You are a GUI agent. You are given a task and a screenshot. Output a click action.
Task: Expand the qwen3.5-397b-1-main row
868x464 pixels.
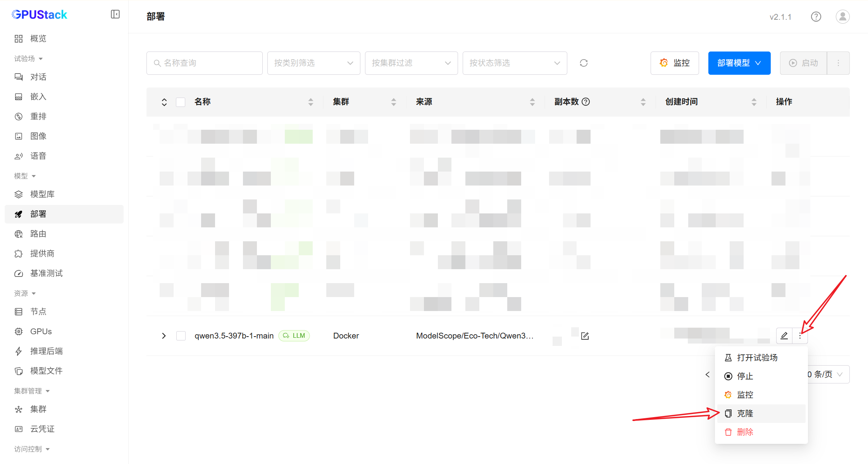click(x=164, y=336)
